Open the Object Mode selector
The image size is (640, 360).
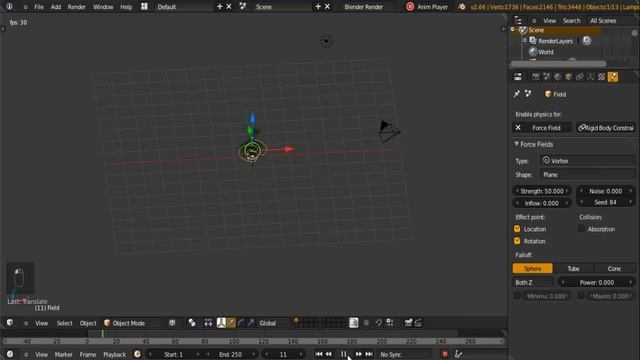click(x=132, y=323)
